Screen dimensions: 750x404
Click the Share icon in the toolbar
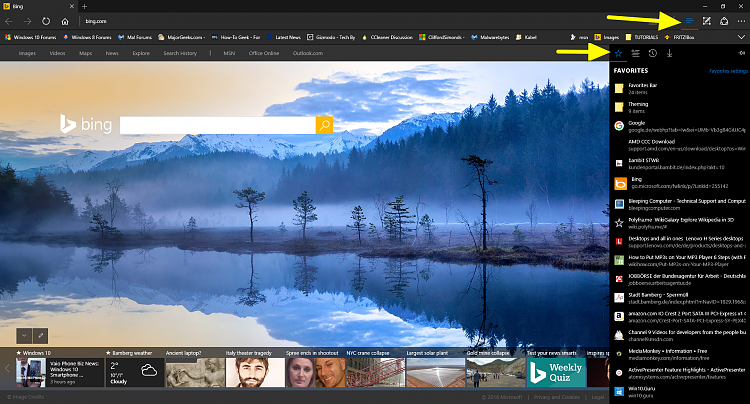(724, 21)
